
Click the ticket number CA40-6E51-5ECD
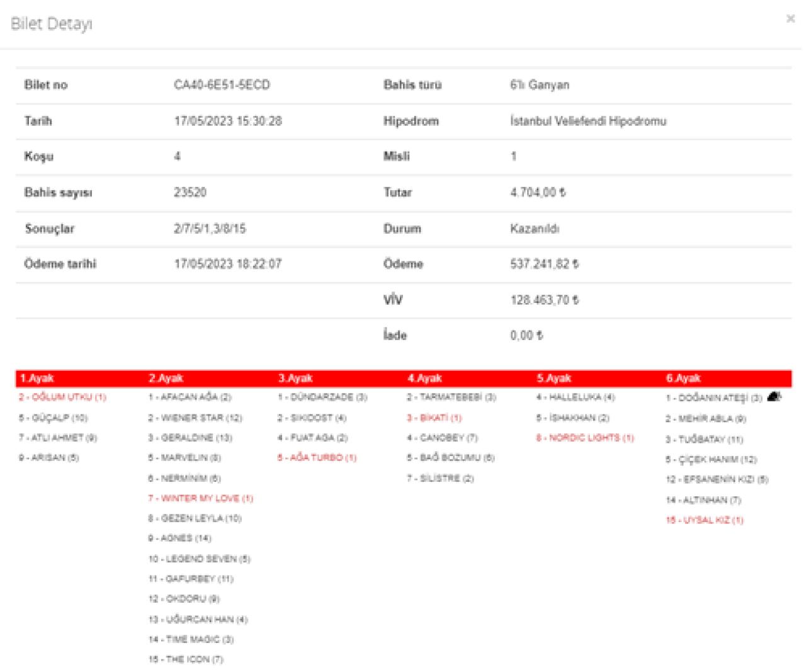(x=222, y=85)
